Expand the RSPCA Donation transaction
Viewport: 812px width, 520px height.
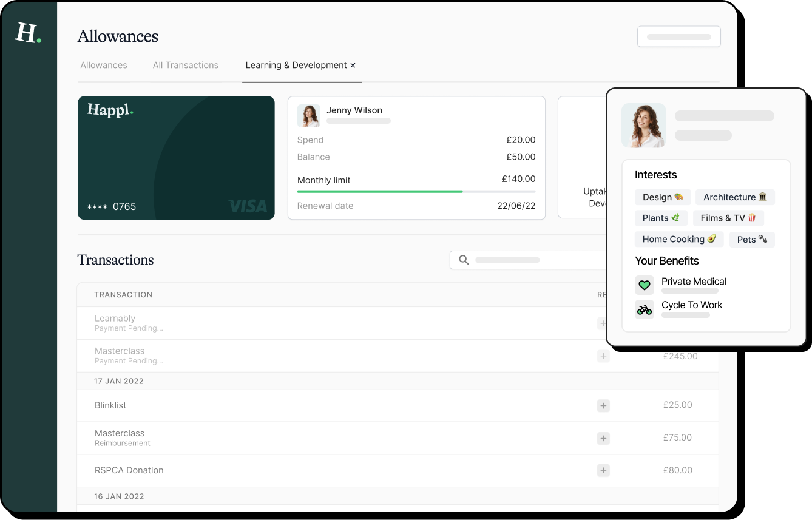point(603,470)
